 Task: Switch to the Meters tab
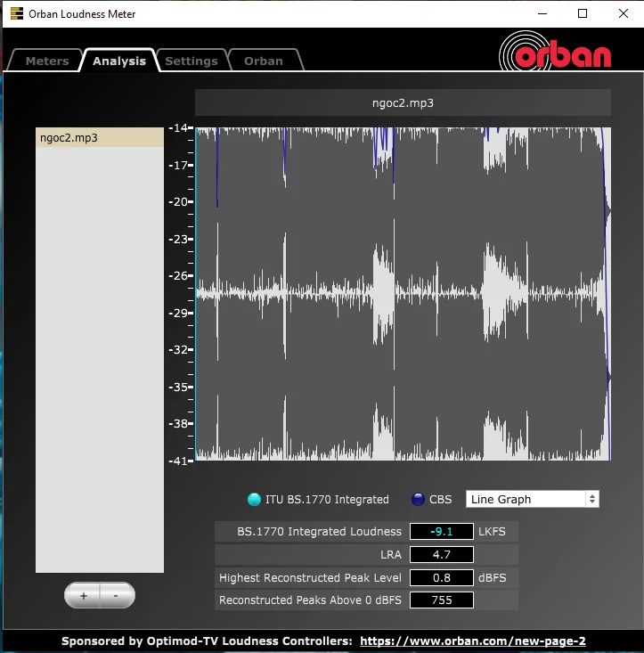pos(46,61)
